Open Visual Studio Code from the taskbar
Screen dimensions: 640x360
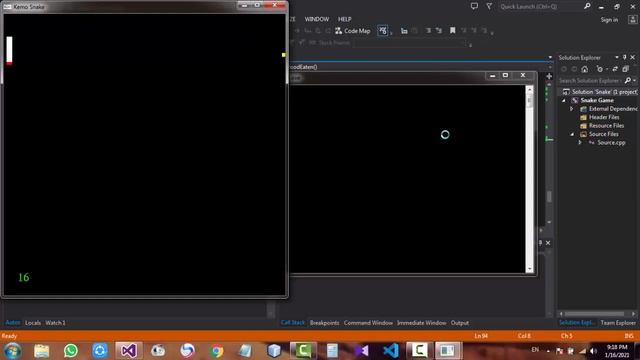[391, 350]
